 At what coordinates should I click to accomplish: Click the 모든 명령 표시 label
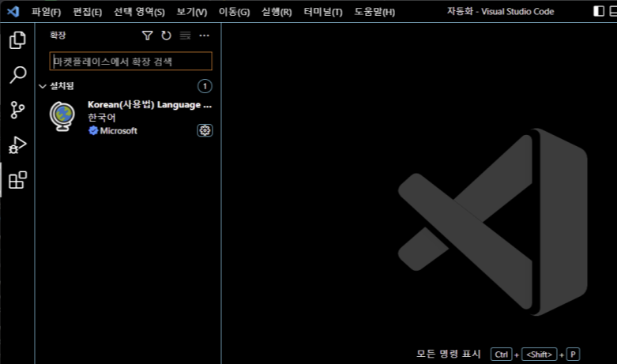point(449,355)
